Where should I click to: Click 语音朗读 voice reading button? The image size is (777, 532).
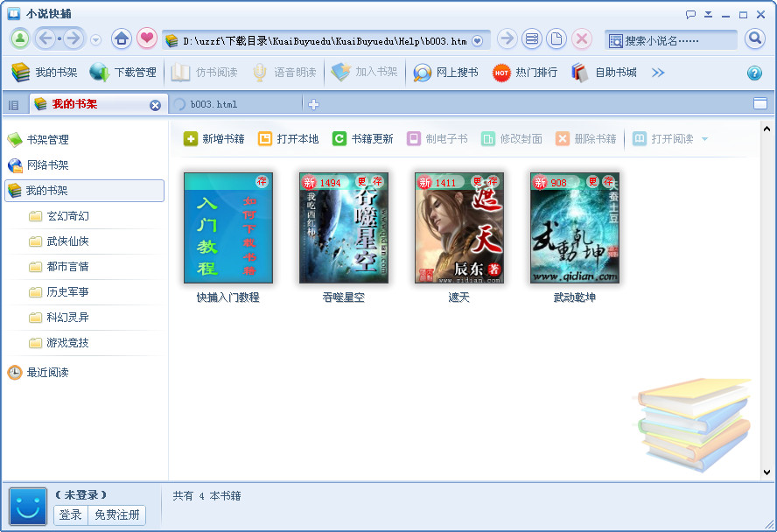[x=284, y=73]
